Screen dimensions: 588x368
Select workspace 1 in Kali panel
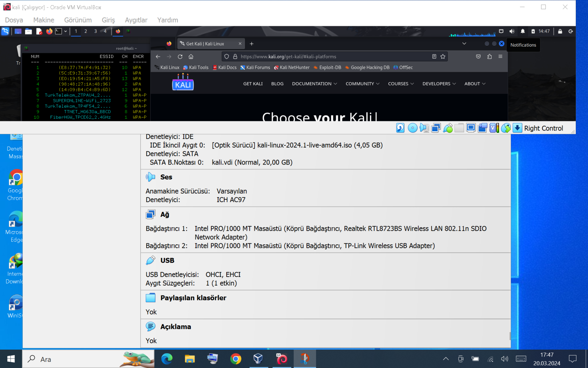click(76, 31)
